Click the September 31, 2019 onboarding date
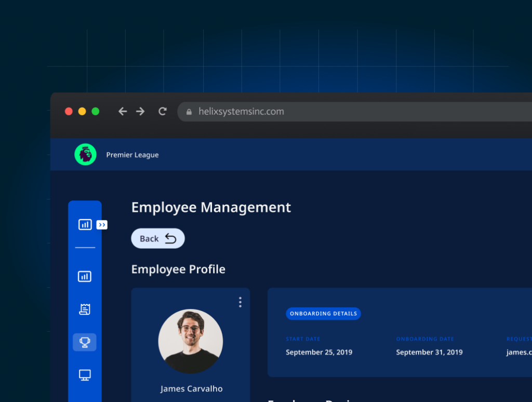 tap(429, 352)
